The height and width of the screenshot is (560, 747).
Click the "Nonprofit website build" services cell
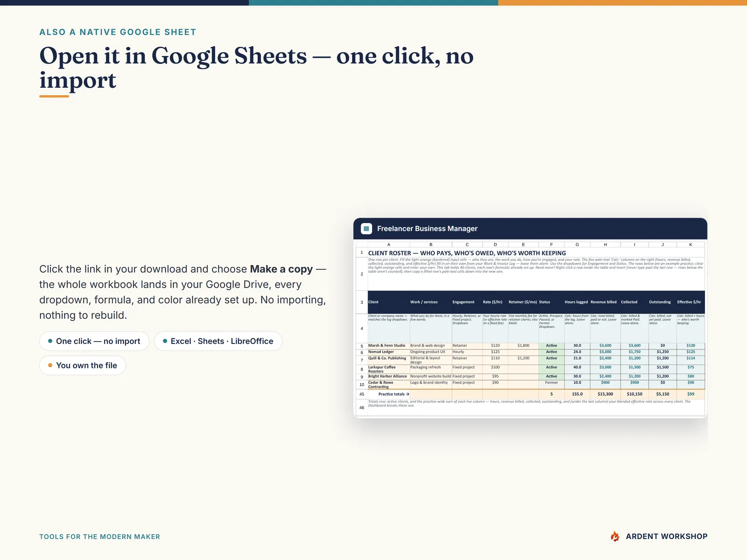(x=431, y=377)
